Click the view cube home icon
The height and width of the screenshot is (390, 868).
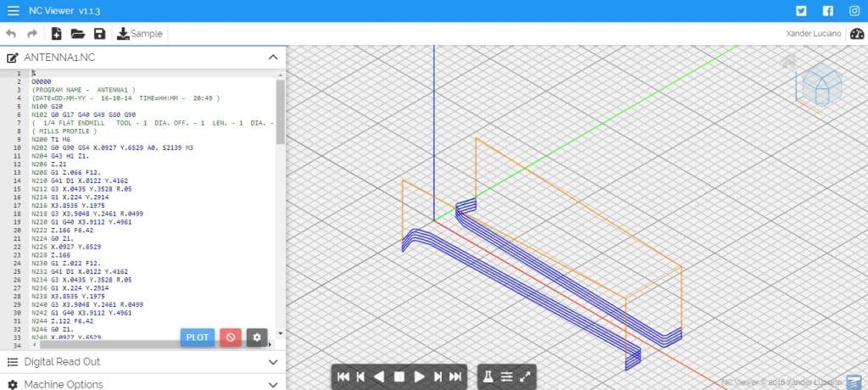[x=789, y=62]
